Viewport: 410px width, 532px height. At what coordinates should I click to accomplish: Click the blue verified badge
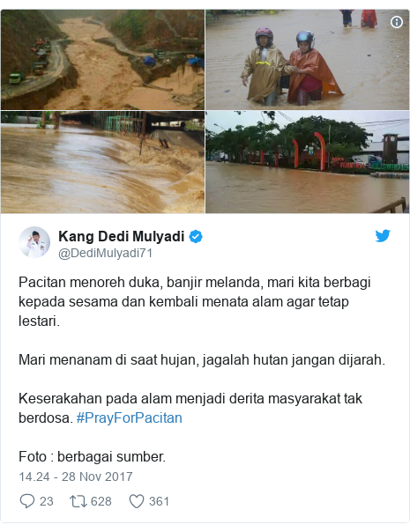[x=196, y=236]
